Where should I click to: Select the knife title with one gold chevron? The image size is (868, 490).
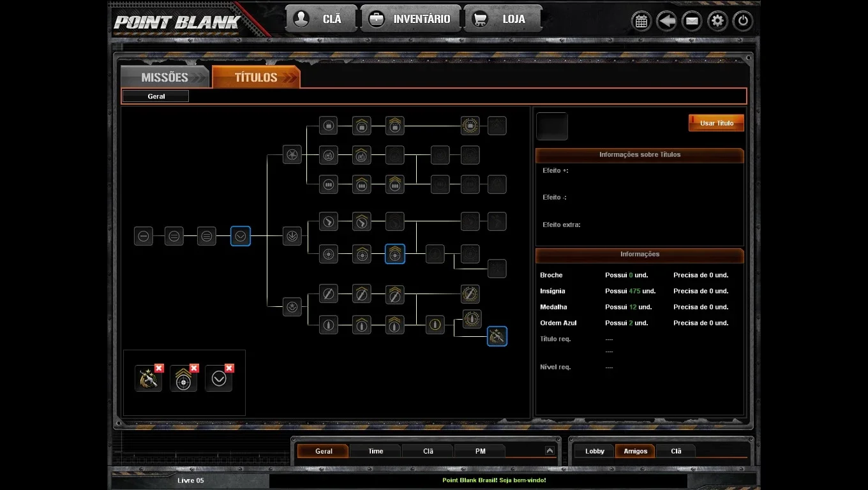click(362, 294)
